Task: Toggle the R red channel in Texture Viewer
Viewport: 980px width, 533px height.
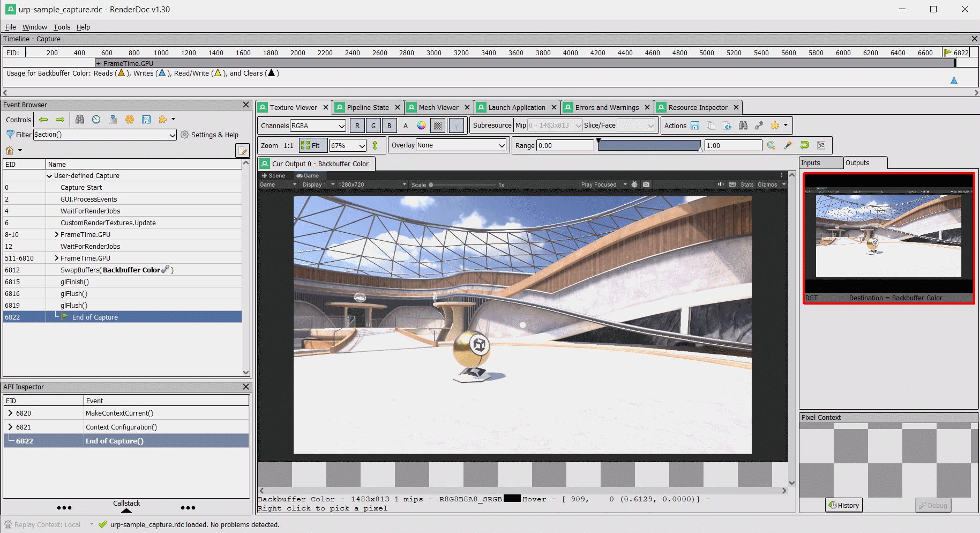Action: click(357, 125)
